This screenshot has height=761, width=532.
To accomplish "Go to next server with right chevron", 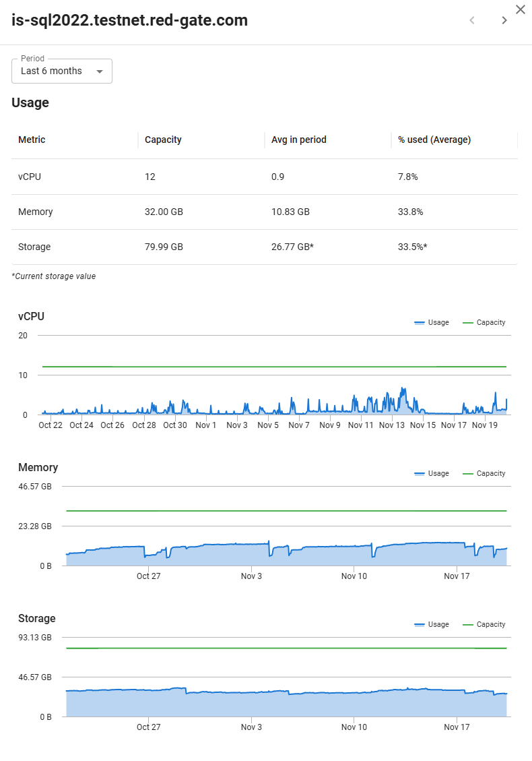I will [x=504, y=21].
